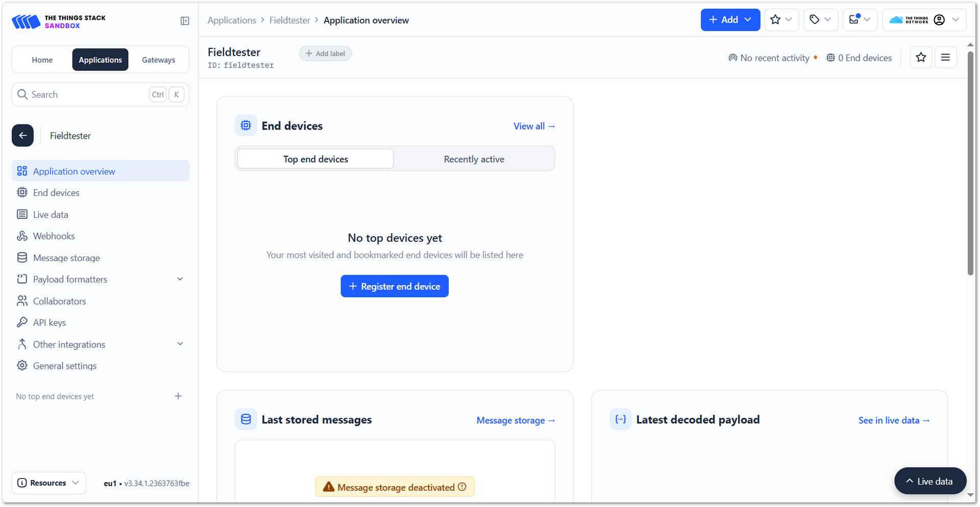Click the Register end device button
Image resolution: width=980 pixels, height=507 pixels.
click(x=395, y=286)
